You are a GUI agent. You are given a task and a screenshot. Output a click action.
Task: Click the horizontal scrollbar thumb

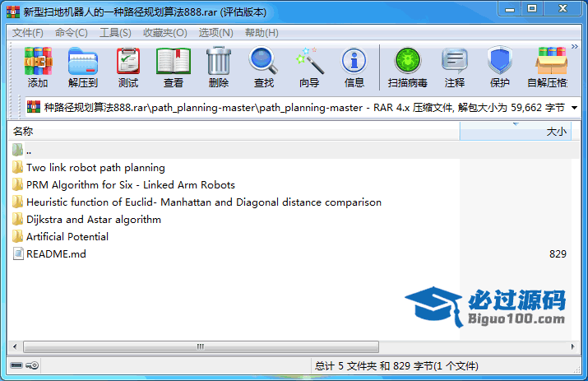pyautogui.click(x=201, y=346)
